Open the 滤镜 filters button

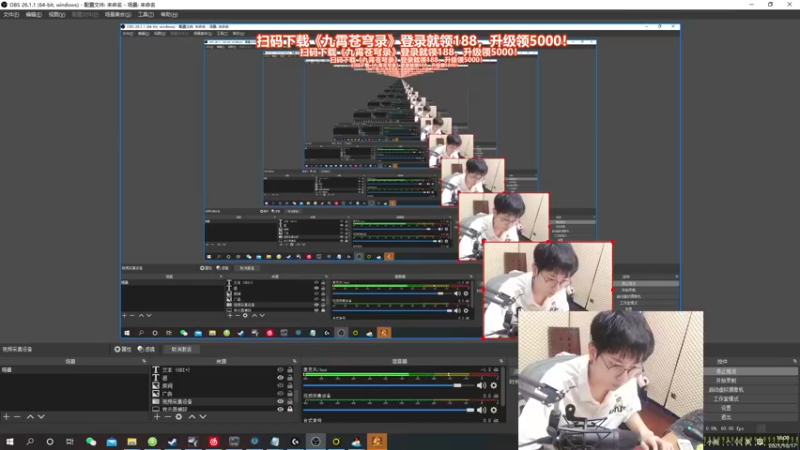tap(146, 349)
